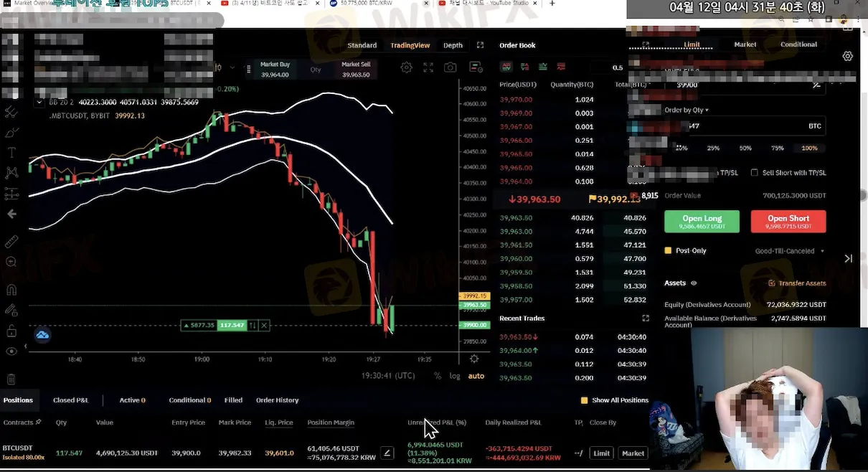Open Good-Till-Canceled dropdown

[x=789, y=251]
